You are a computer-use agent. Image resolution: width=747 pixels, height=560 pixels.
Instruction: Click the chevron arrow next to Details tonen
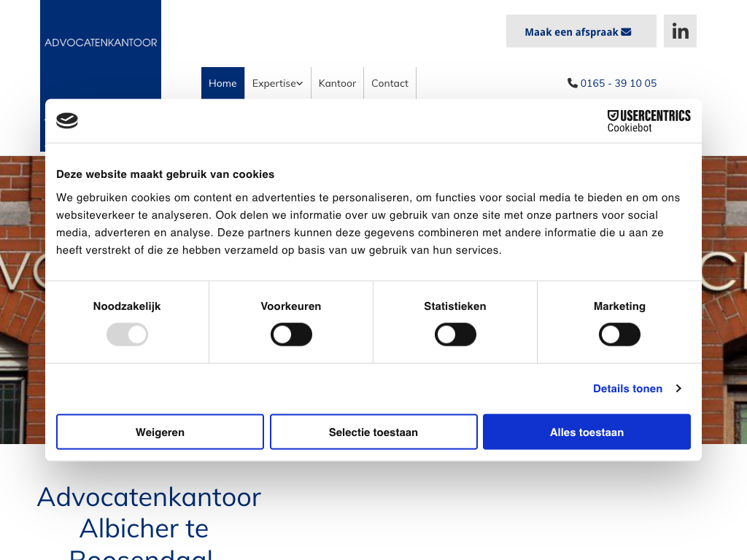[x=678, y=389]
